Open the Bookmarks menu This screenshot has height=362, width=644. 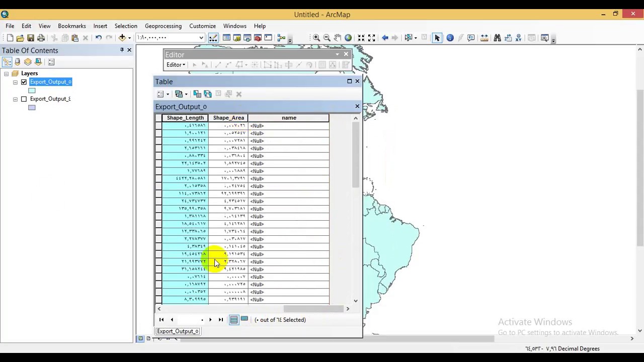(x=72, y=26)
